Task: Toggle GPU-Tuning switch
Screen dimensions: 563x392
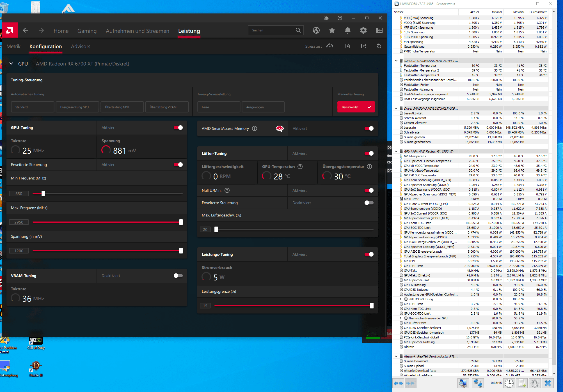Action: pyautogui.click(x=178, y=128)
